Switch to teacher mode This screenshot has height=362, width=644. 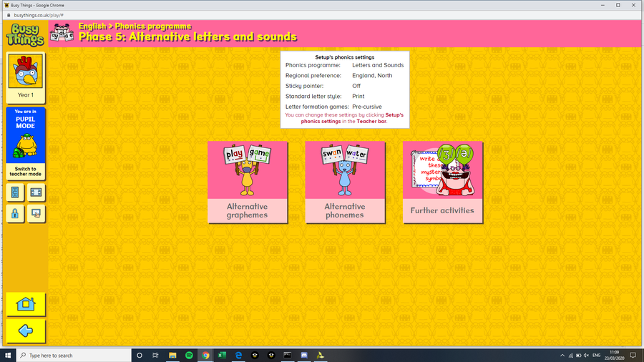(25, 172)
